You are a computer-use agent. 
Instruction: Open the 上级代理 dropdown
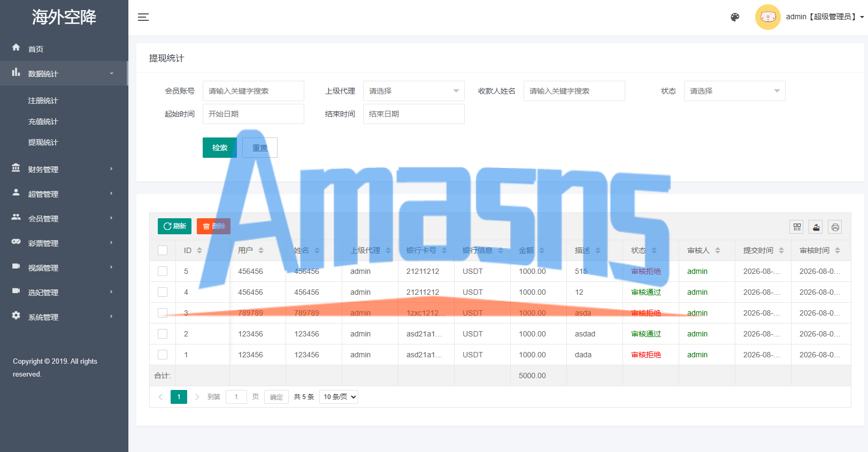point(414,91)
